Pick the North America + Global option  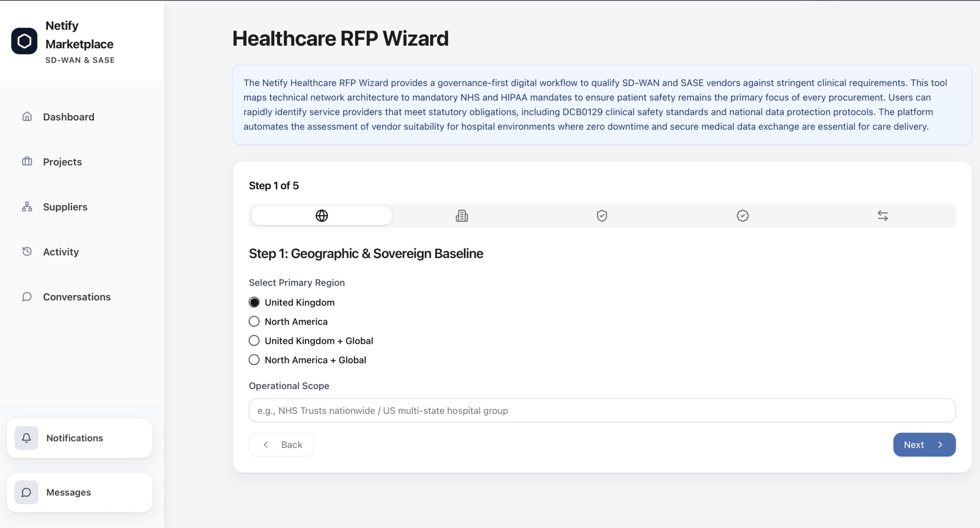pyautogui.click(x=254, y=359)
